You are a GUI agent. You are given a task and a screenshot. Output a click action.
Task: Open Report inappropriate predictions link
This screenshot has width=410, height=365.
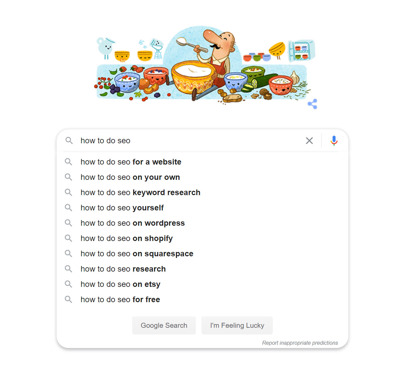pyautogui.click(x=300, y=343)
